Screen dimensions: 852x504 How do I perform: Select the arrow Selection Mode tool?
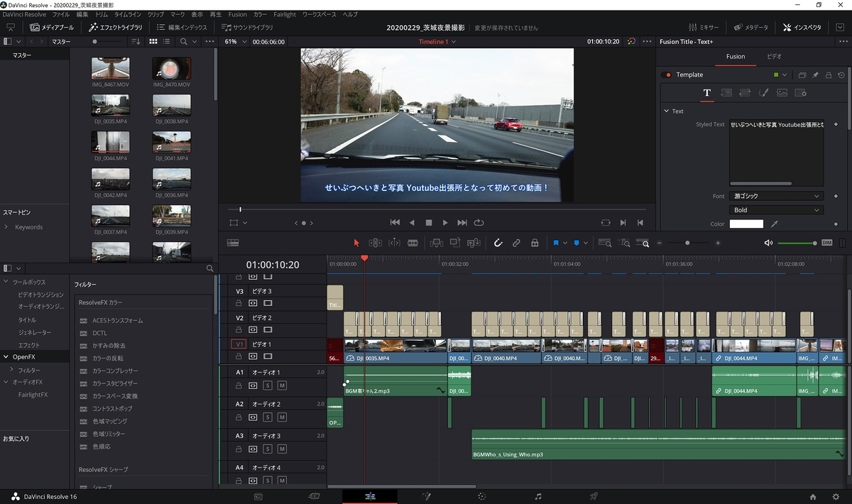[x=356, y=243]
